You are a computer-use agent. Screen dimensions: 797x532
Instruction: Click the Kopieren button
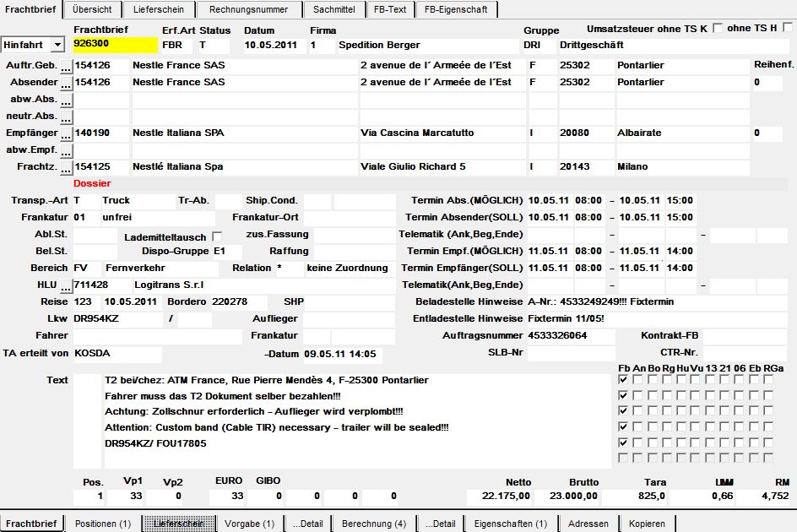(647, 524)
